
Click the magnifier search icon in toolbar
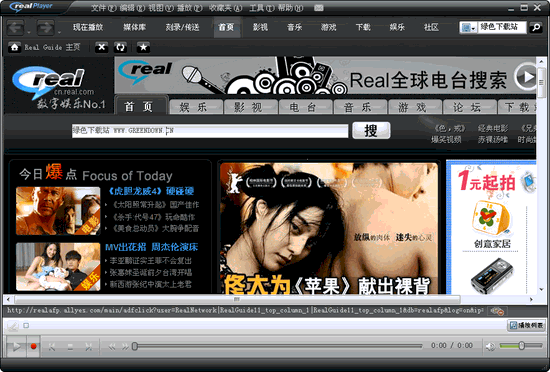[x=536, y=27]
